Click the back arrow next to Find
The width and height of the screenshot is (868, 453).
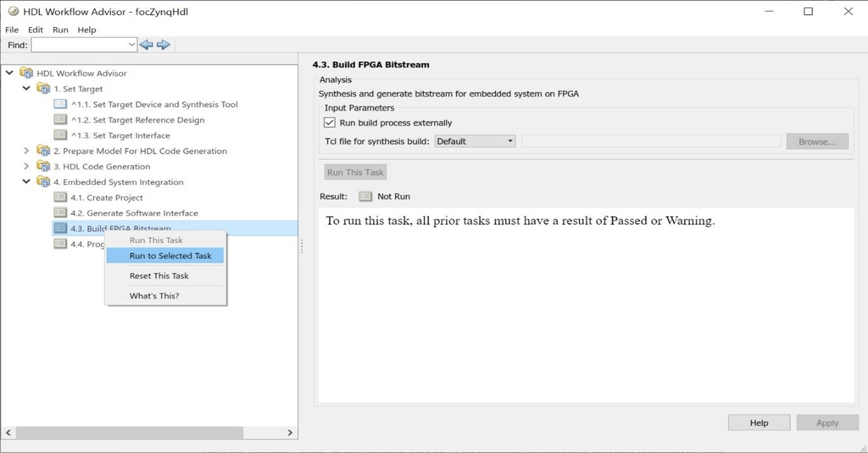(146, 45)
